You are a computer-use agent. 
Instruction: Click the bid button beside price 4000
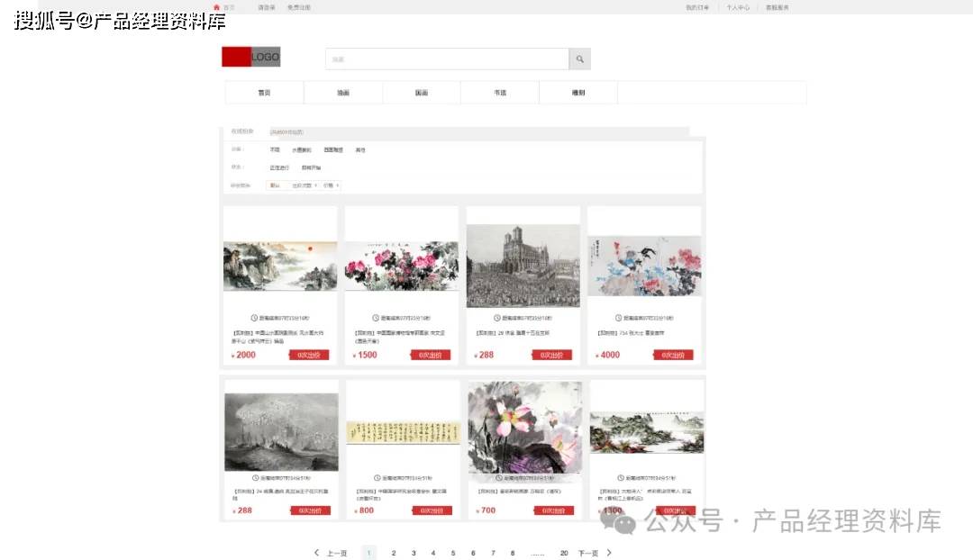pyautogui.click(x=673, y=355)
